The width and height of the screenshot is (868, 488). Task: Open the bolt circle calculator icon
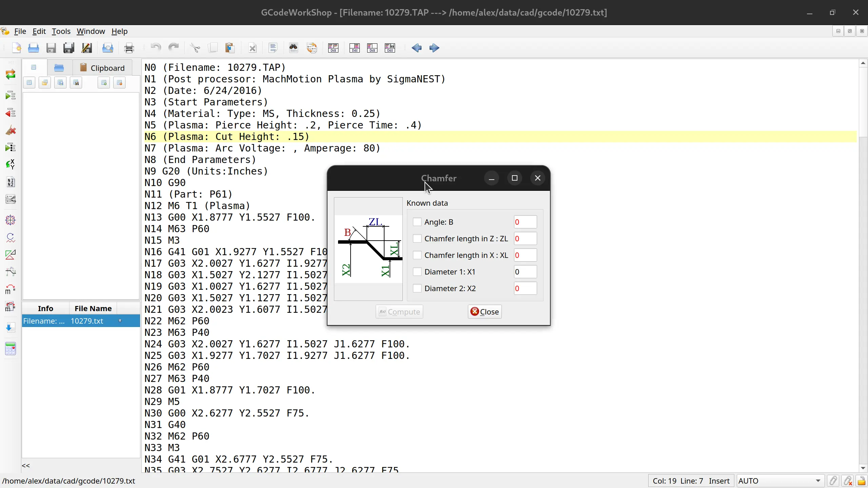pyautogui.click(x=11, y=220)
